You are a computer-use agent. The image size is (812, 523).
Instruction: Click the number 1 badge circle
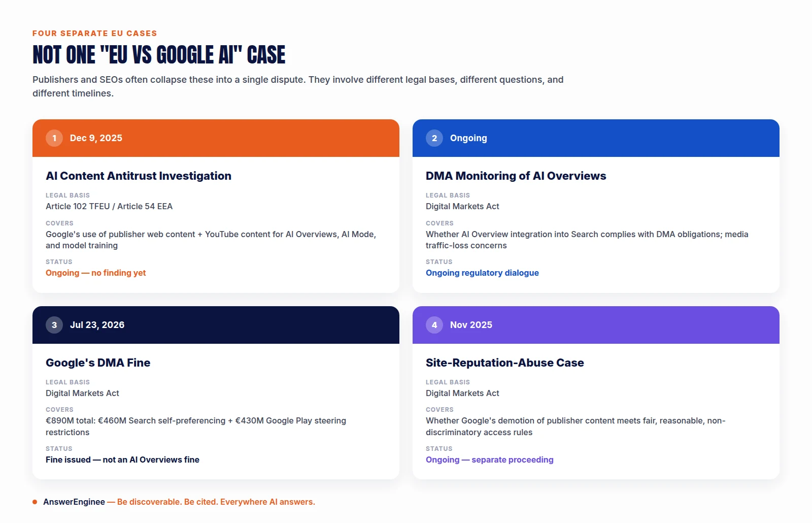pyautogui.click(x=54, y=138)
